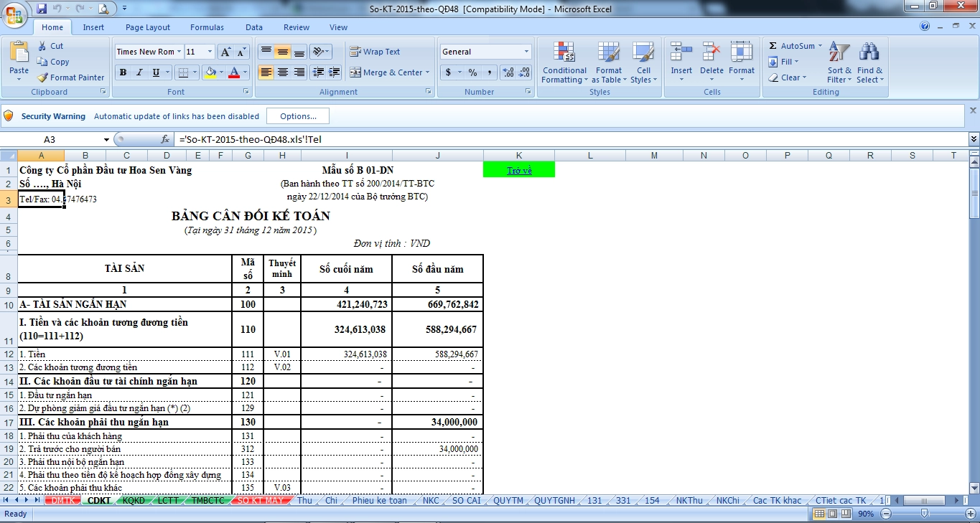Click the Merge & Center icon
The height and width of the screenshot is (523, 980).
[x=355, y=72]
